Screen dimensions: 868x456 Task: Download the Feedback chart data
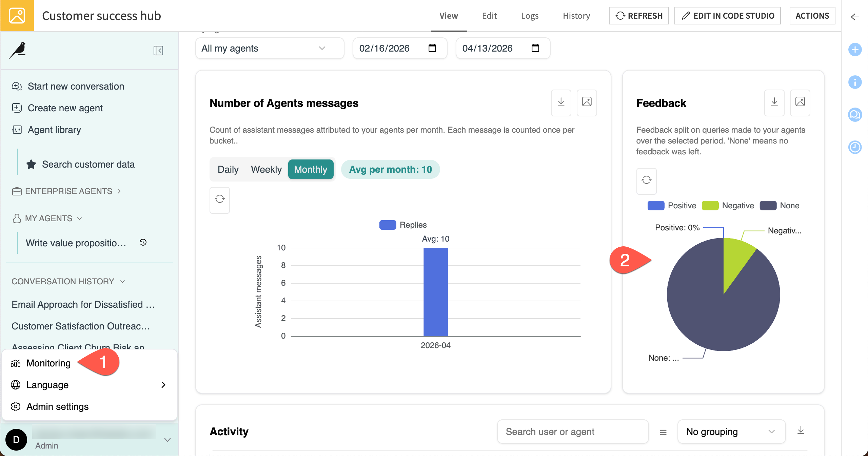[774, 102]
